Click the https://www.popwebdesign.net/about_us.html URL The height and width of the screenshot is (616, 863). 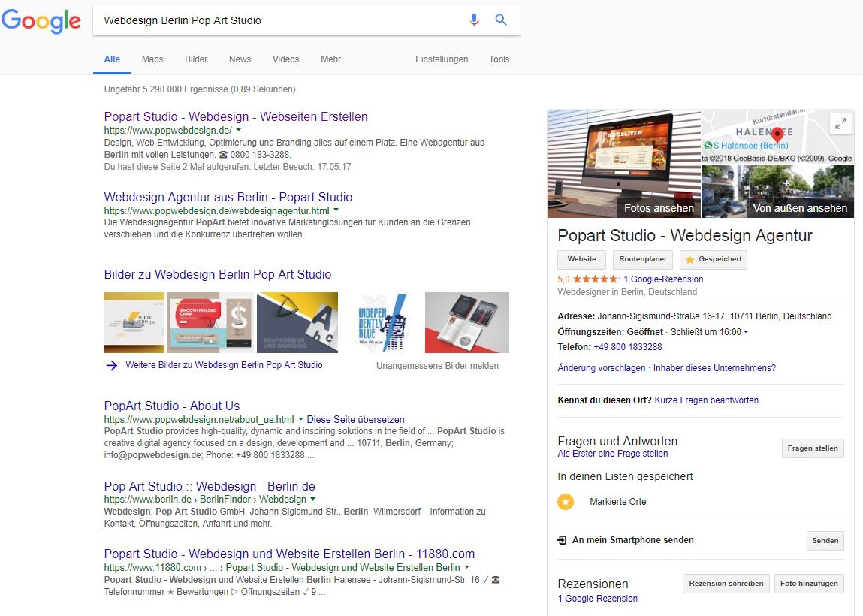click(x=199, y=419)
